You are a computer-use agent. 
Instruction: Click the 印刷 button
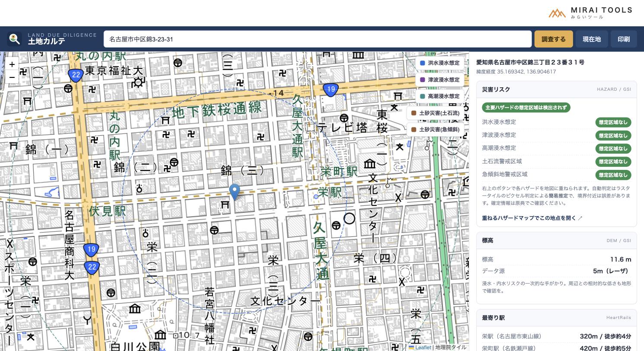pos(624,39)
